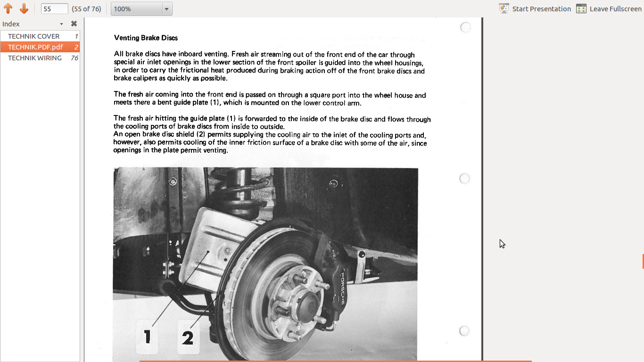Click the orange vertical scrollbar marker

[643, 261]
